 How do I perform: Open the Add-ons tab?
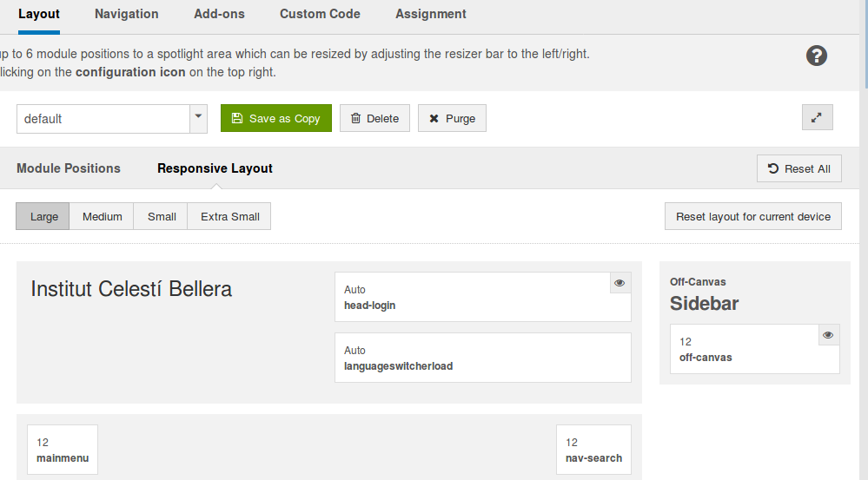coord(219,14)
